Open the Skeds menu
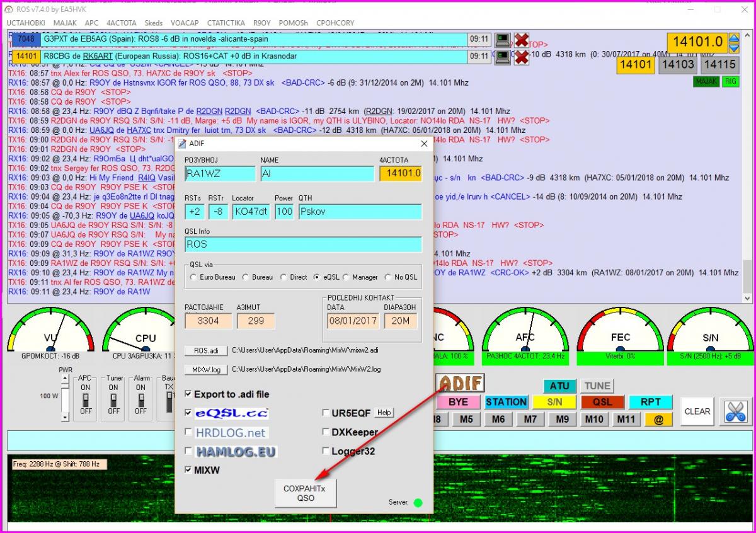Screen dimensions: 756x533 [x=154, y=23]
